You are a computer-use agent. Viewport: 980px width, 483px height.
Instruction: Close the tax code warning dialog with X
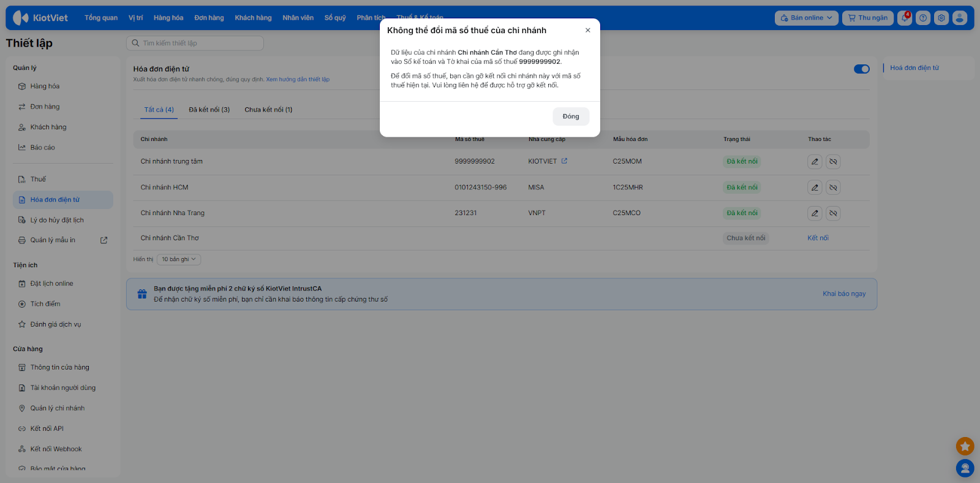click(x=588, y=30)
